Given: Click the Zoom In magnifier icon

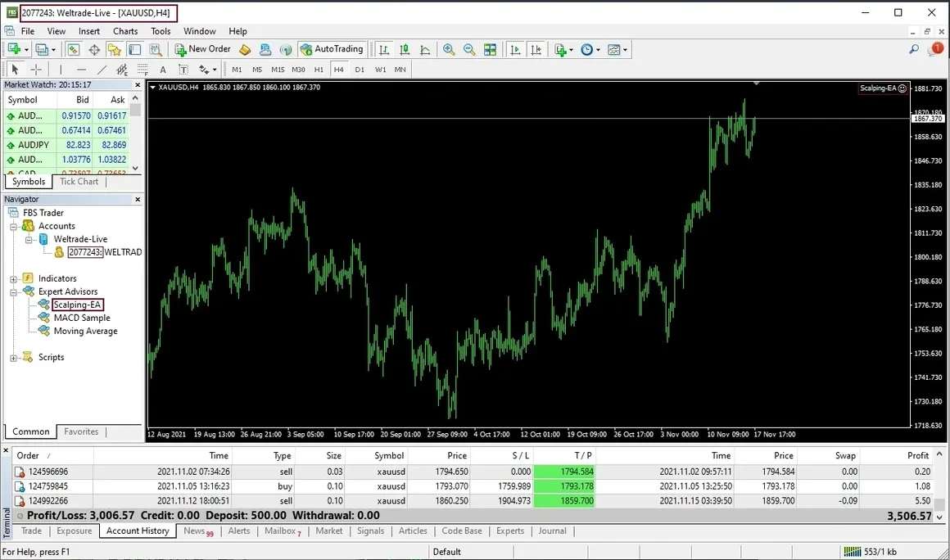Looking at the screenshot, I should [449, 50].
